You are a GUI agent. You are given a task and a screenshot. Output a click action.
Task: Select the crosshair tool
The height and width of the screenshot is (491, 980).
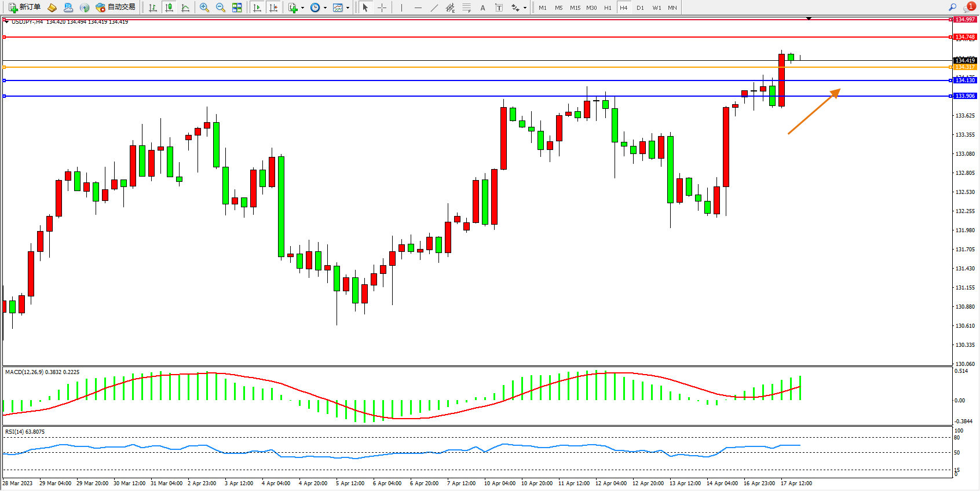(x=382, y=8)
